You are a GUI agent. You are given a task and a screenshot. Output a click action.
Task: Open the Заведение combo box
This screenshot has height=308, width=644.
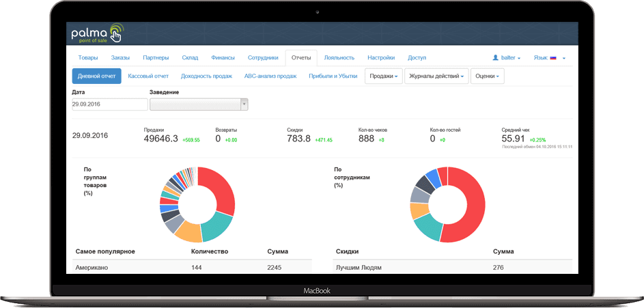198,104
